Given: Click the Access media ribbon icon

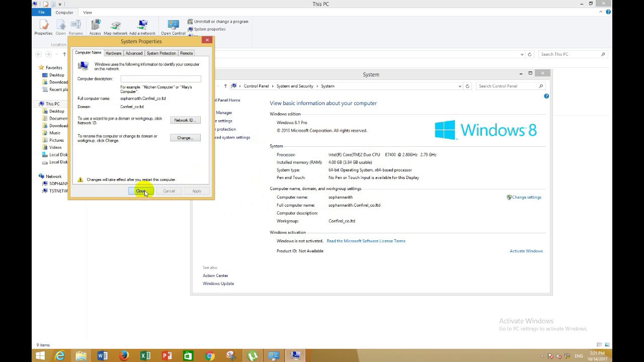Looking at the screenshot, I should pyautogui.click(x=95, y=27).
